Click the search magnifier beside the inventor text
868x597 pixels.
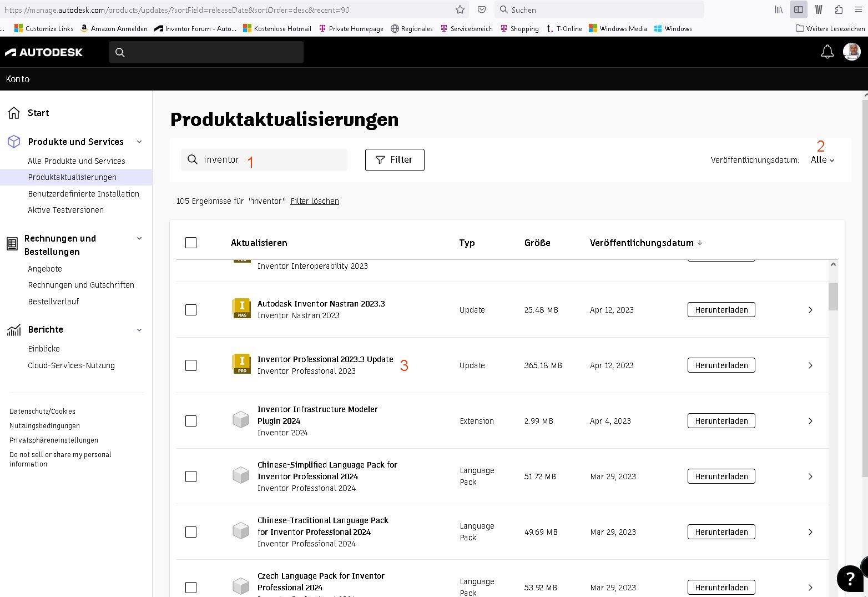coord(193,159)
